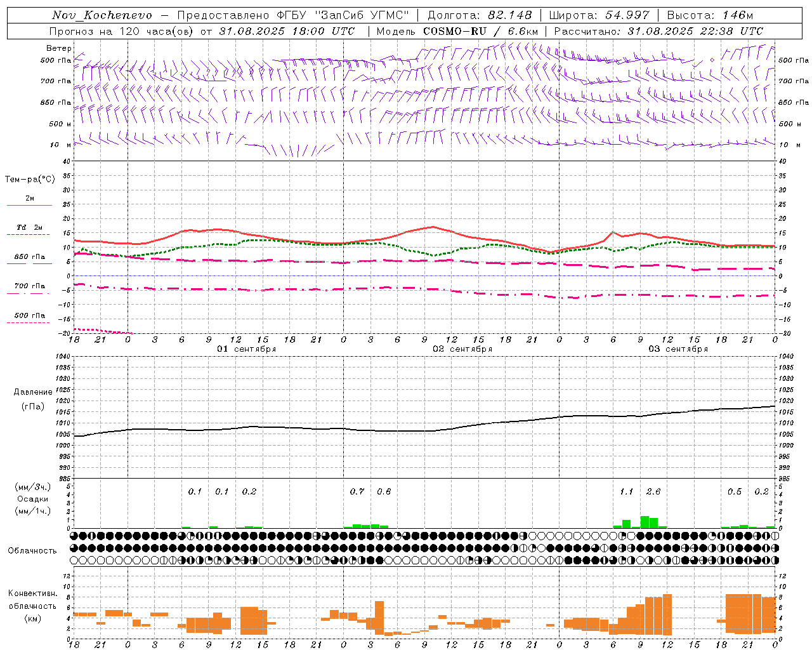The image size is (812, 650).
Task: Click the Высота: 146м value
Action: pos(710,15)
